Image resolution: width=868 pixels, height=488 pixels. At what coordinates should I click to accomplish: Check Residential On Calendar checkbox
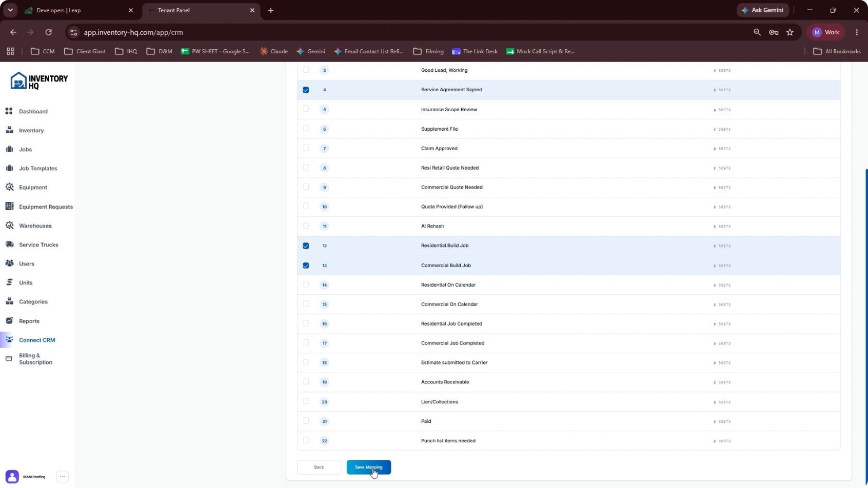pos(306,284)
